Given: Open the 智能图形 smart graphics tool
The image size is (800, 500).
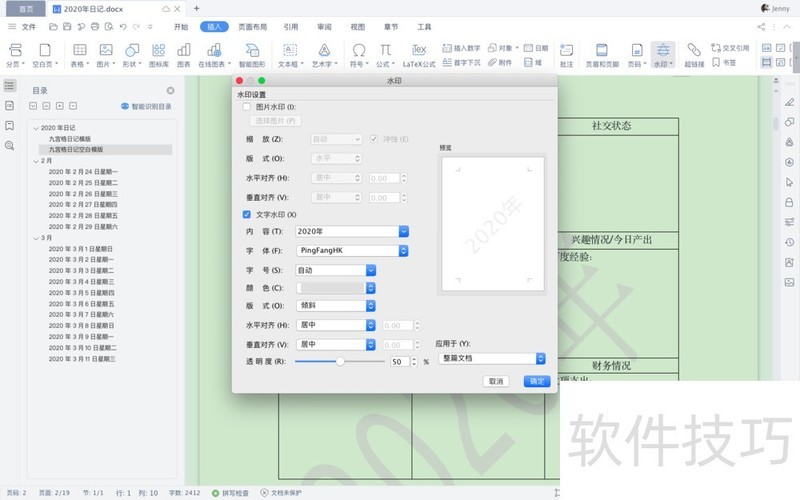Looking at the screenshot, I should click(x=251, y=52).
